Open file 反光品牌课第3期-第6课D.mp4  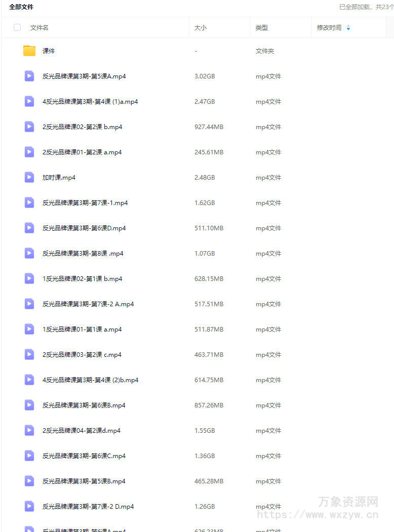click(84, 228)
